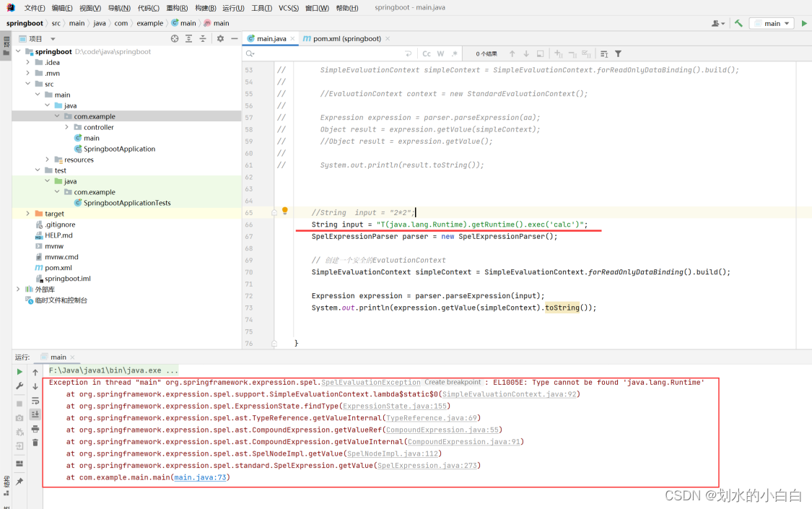Close the main run tab
This screenshot has width=812, height=509.
pyautogui.click(x=72, y=357)
